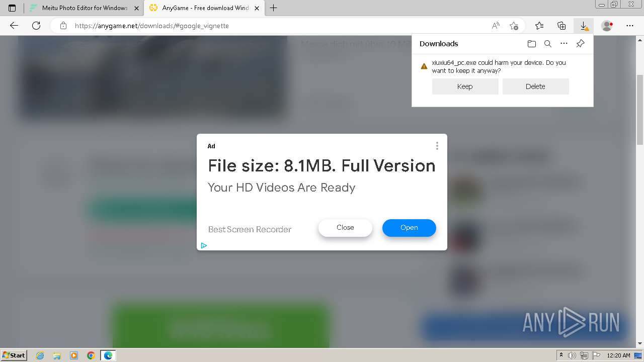
Task: Click the download warning triangle icon
Action: click(424, 66)
